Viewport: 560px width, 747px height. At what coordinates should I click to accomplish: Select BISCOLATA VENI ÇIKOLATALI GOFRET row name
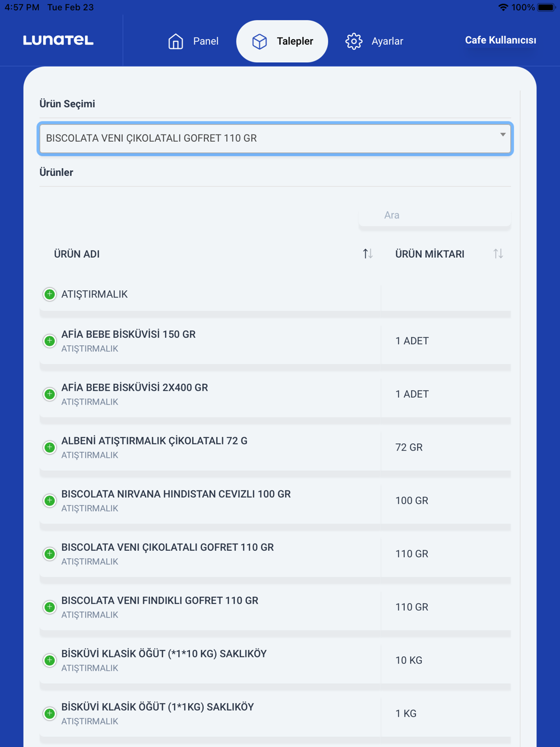(167, 548)
